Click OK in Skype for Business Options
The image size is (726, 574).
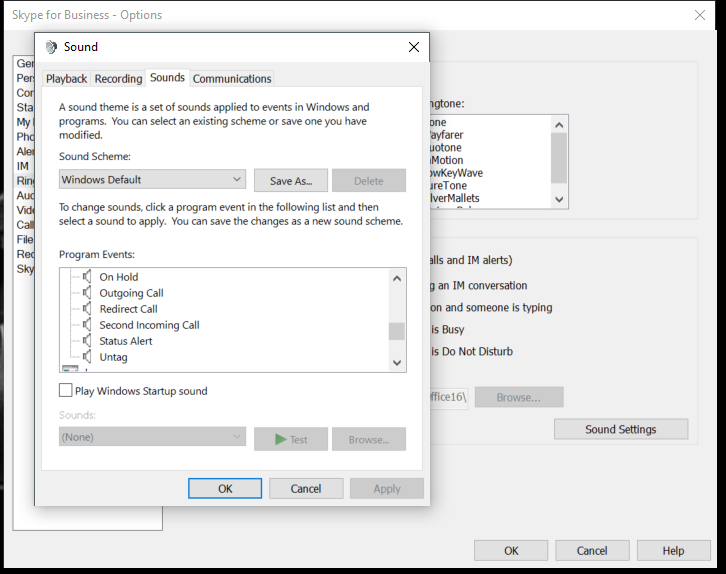pos(511,550)
